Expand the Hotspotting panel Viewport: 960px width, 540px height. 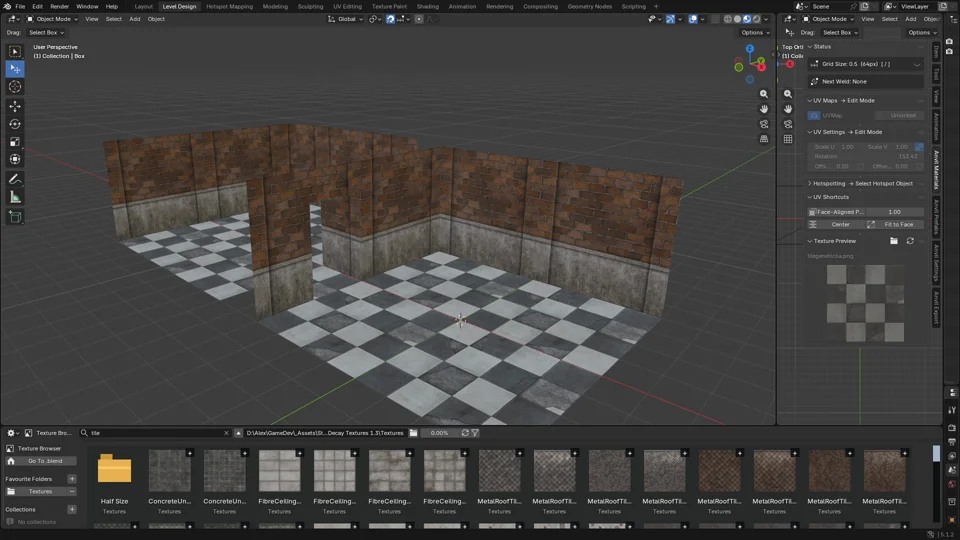click(809, 184)
